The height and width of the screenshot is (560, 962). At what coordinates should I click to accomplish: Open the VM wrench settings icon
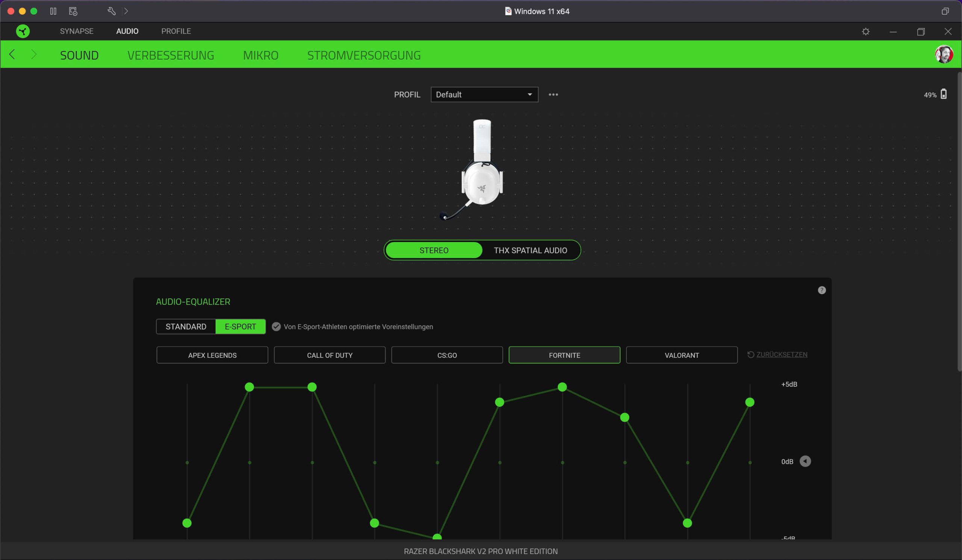pos(111,11)
